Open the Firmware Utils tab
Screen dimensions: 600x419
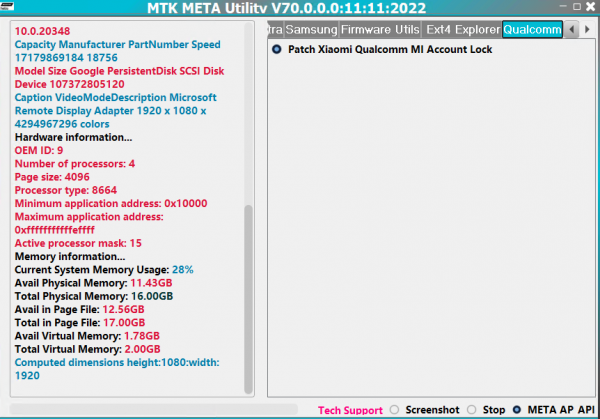[x=380, y=29]
